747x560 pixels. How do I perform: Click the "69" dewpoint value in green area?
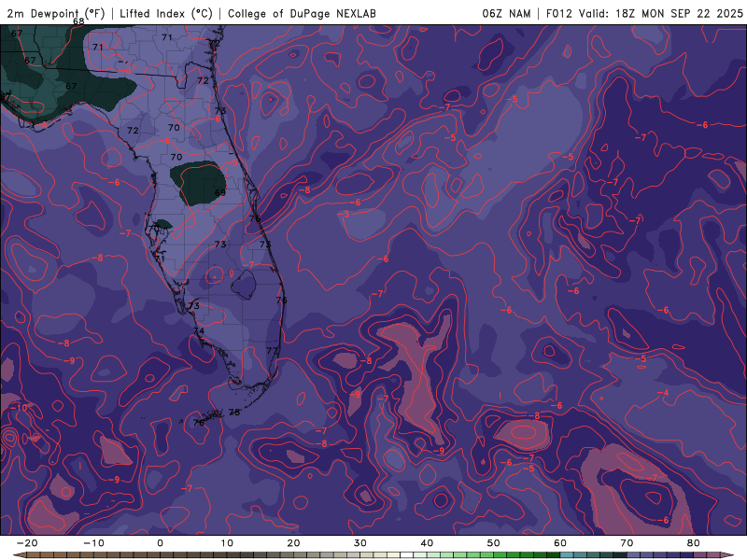220,193
